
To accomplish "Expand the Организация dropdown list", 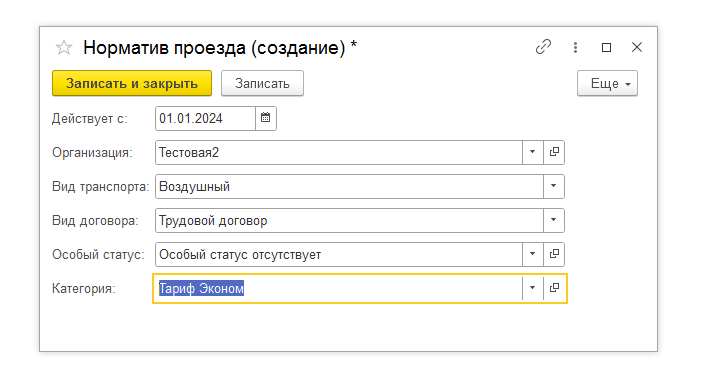I will click(533, 152).
